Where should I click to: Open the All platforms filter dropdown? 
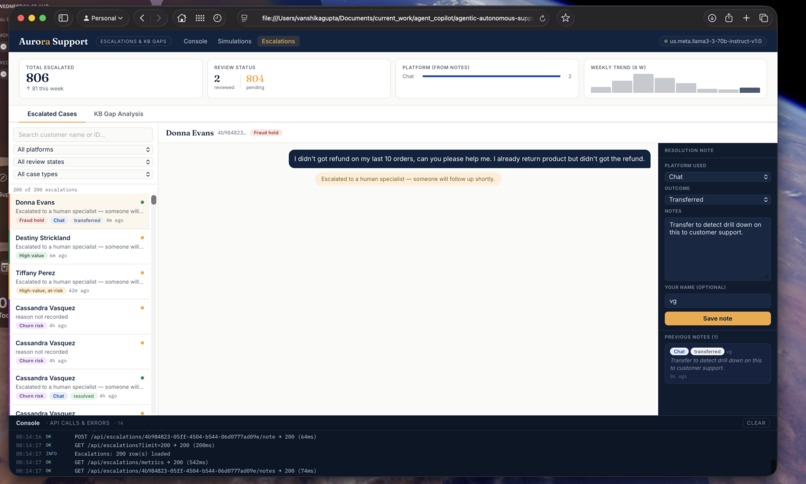(83, 150)
